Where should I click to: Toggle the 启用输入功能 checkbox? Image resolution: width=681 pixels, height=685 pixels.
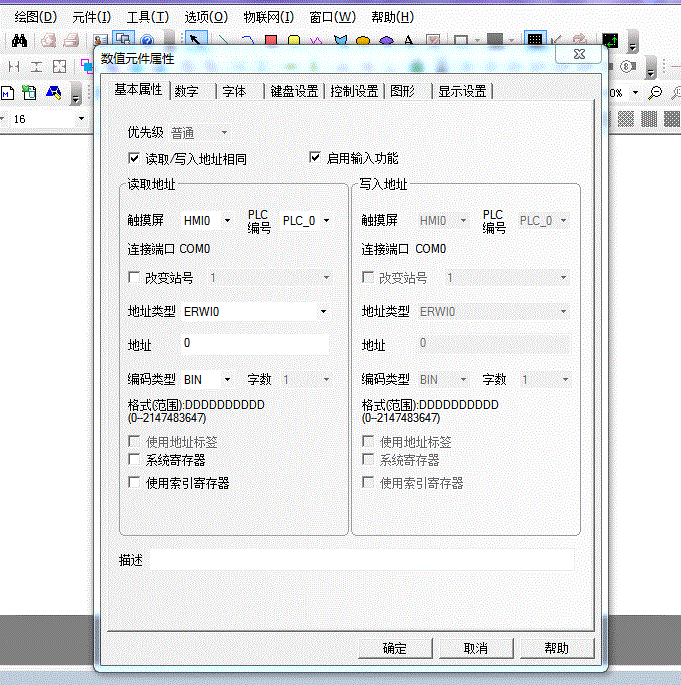315,158
